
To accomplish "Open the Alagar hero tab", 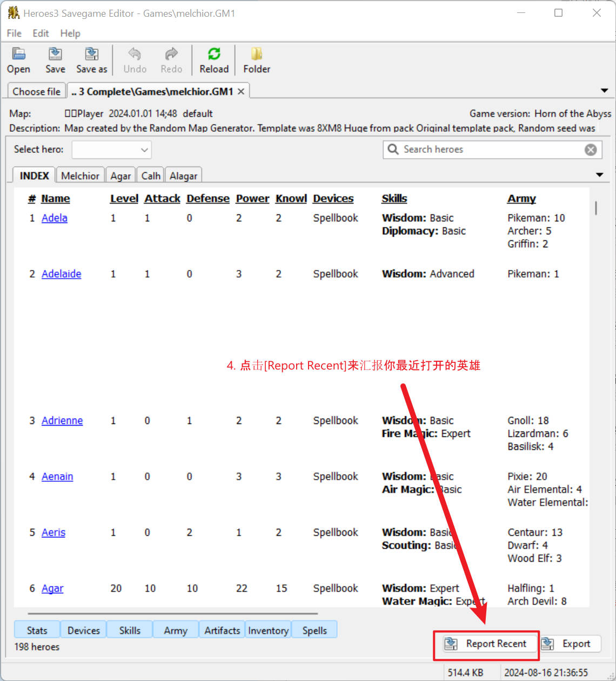I will [x=183, y=176].
